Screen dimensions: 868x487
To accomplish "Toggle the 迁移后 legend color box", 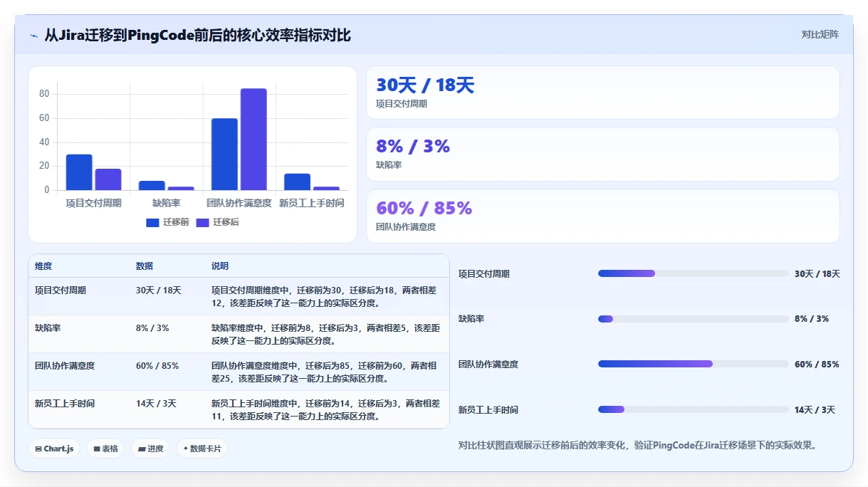I will (x=202, y=222).
